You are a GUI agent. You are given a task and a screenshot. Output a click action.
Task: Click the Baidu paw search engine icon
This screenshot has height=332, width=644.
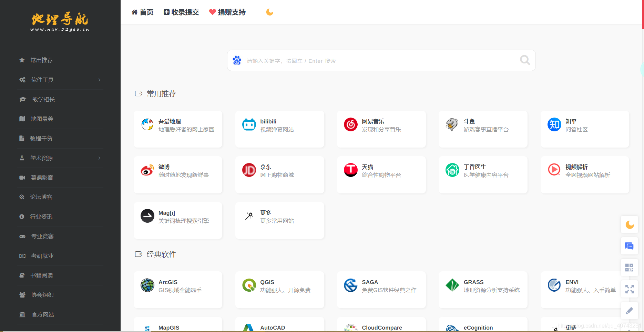[x=237, y=60]
